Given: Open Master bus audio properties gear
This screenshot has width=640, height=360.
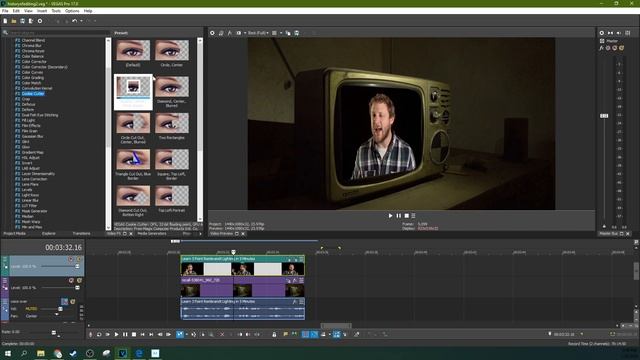Looking at the screenshot, I should (602, 33).
